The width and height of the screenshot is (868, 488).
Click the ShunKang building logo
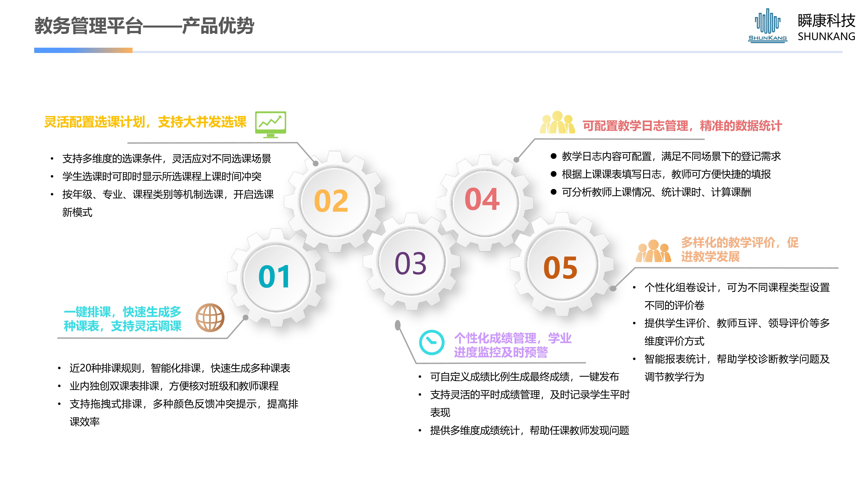pyautogui.click(x=768, y=26)
